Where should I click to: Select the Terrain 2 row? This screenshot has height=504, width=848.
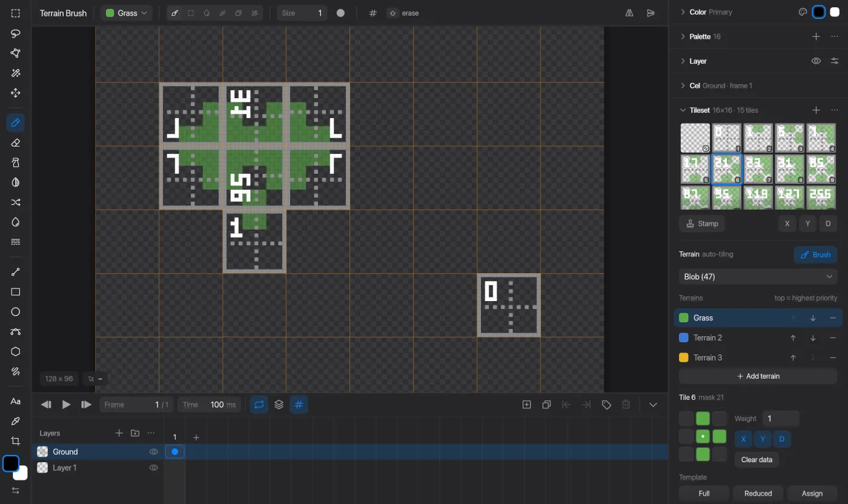(x=758, y=338)
